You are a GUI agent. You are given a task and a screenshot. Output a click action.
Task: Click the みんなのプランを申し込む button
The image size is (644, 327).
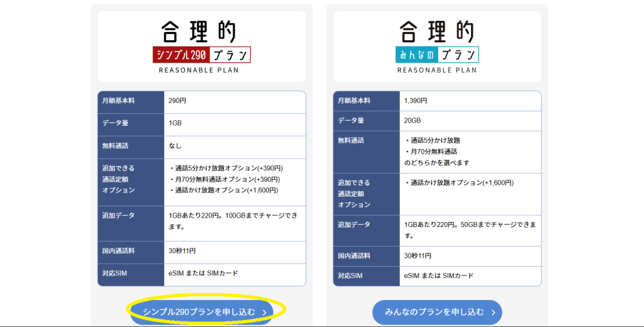click(434, 312)
